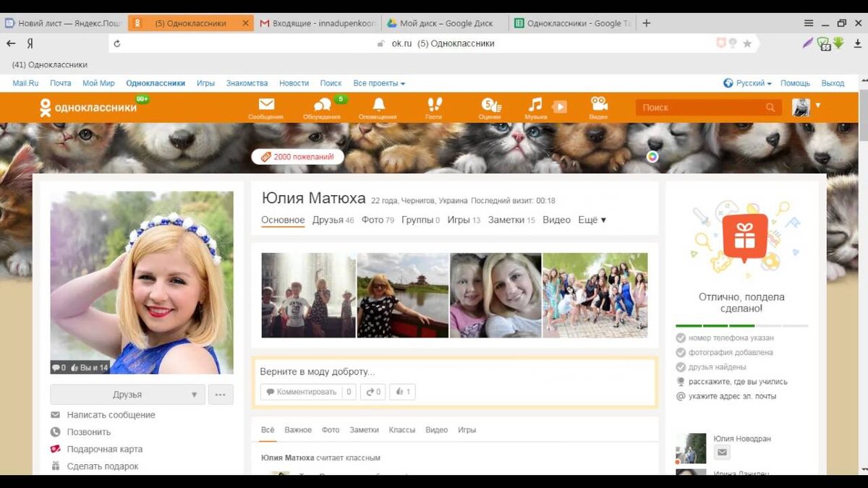Click Помощь help link
This screenshot has height=488, width=868.
795,83
